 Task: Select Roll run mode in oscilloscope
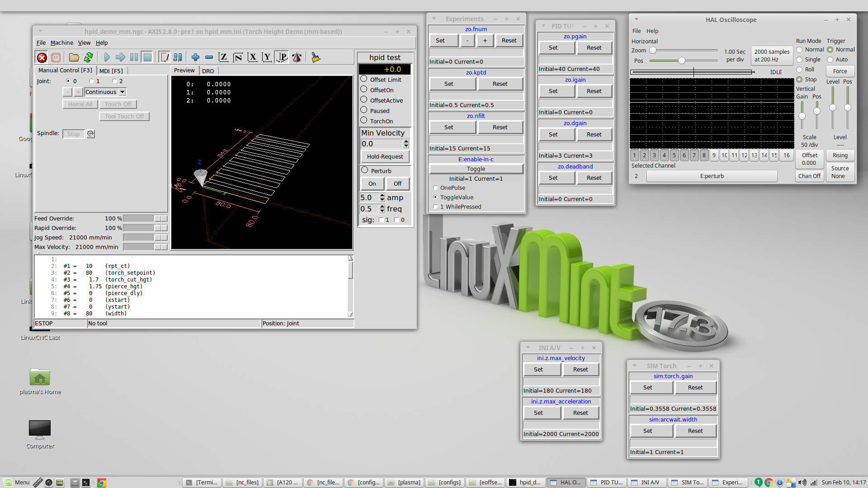tap(799, 70)
